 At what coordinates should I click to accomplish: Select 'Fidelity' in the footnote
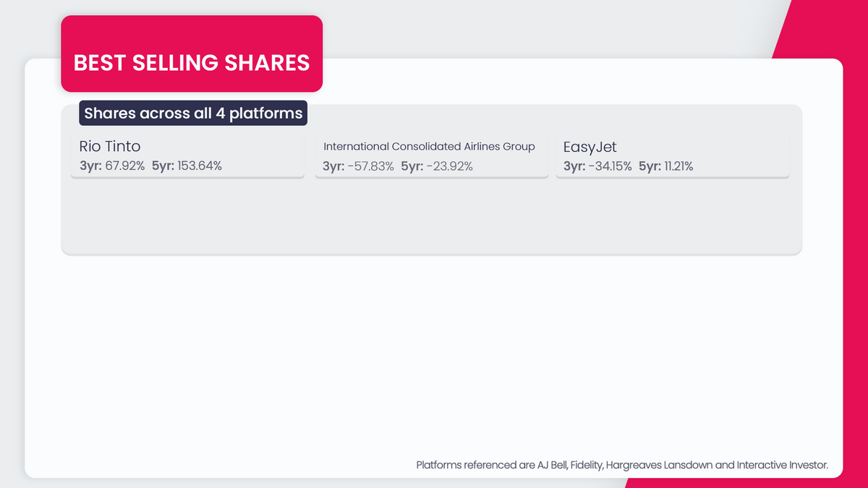pos(587,465)
